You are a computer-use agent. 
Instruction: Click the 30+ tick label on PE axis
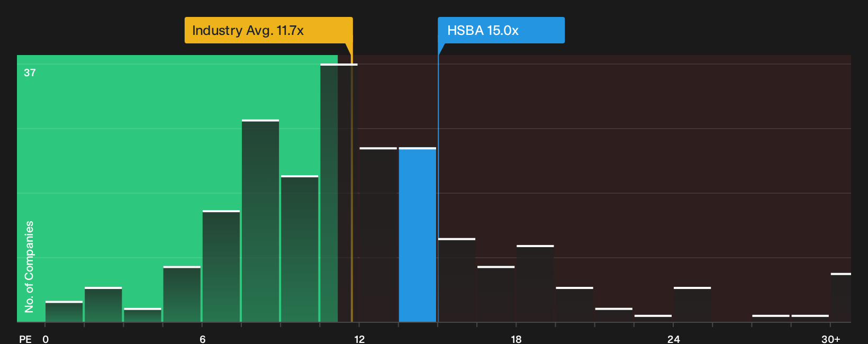click(830, 339)
